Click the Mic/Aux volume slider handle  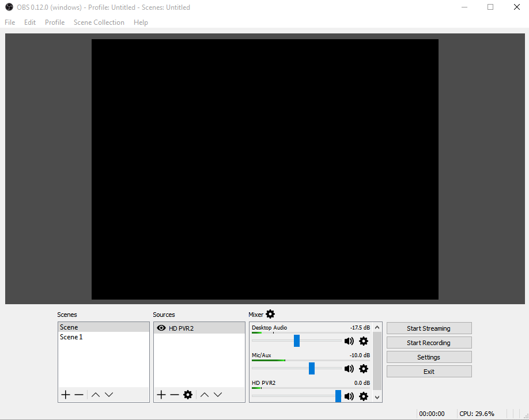tap(312, 368)
